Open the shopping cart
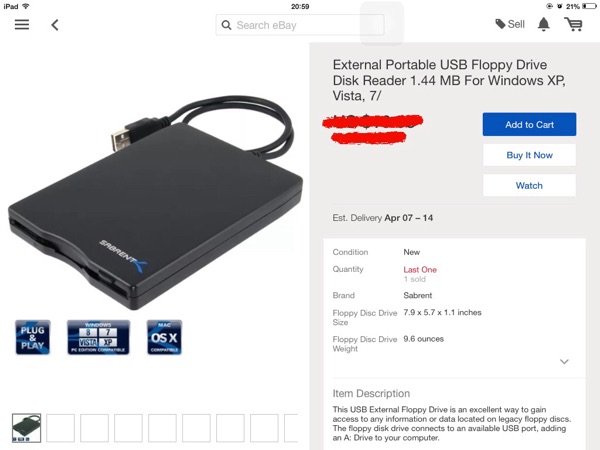 coord(573,24)
